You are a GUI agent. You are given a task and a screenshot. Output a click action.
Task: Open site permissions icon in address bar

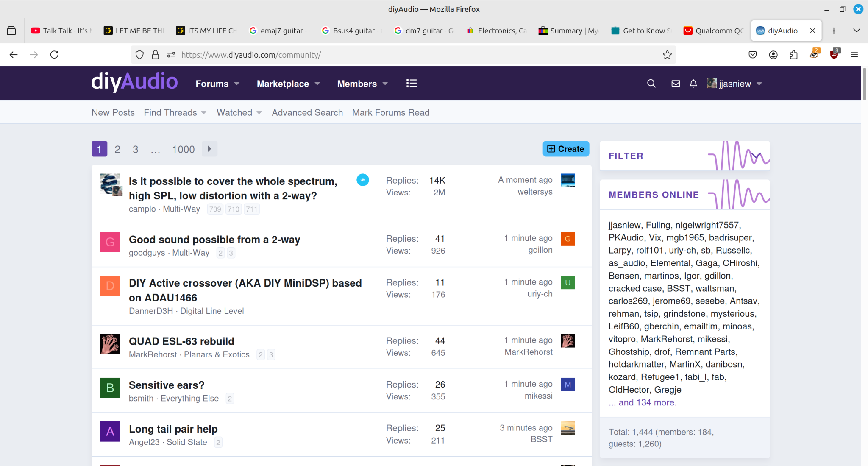point(171,55)
